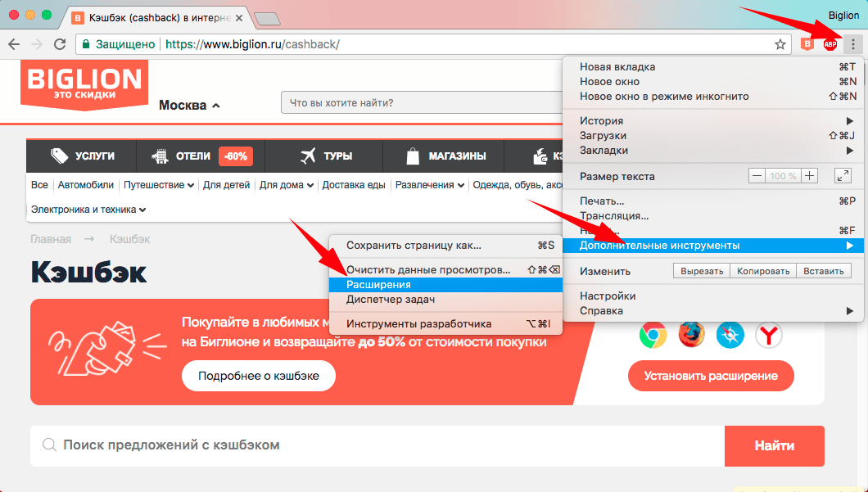The image size is (868, 492).
Task: Click the Найти search button
Action: (775, 445)
